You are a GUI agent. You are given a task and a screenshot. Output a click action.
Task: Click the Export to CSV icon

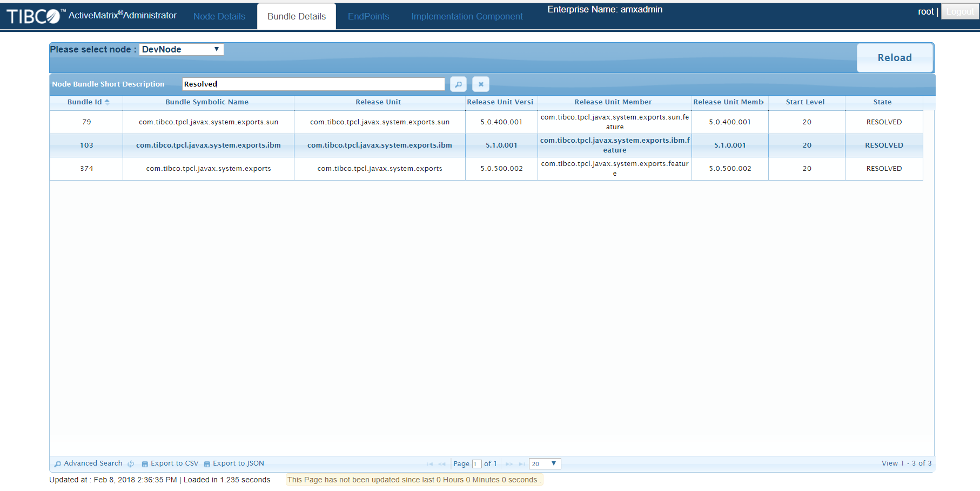[x=145, y=464]
